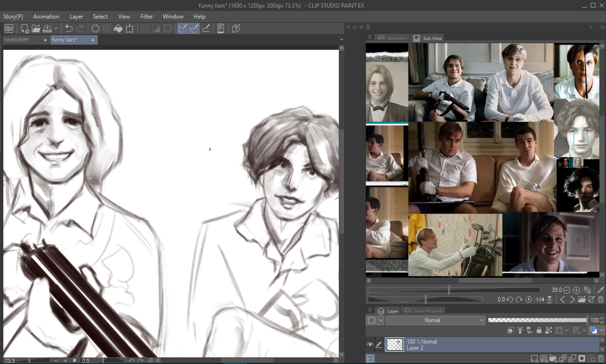Image resolution: width=606 pixels, height=364 pixels.
Task: Open the Normal blending mode dropdown
Action: pos(435,320)
